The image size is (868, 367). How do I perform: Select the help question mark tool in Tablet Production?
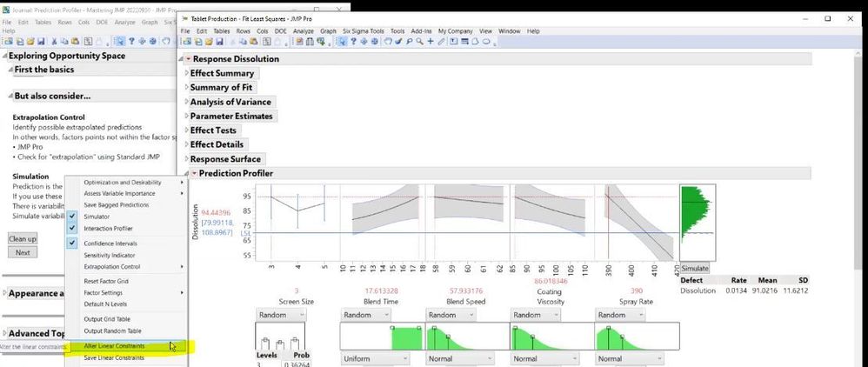(353, 42)
